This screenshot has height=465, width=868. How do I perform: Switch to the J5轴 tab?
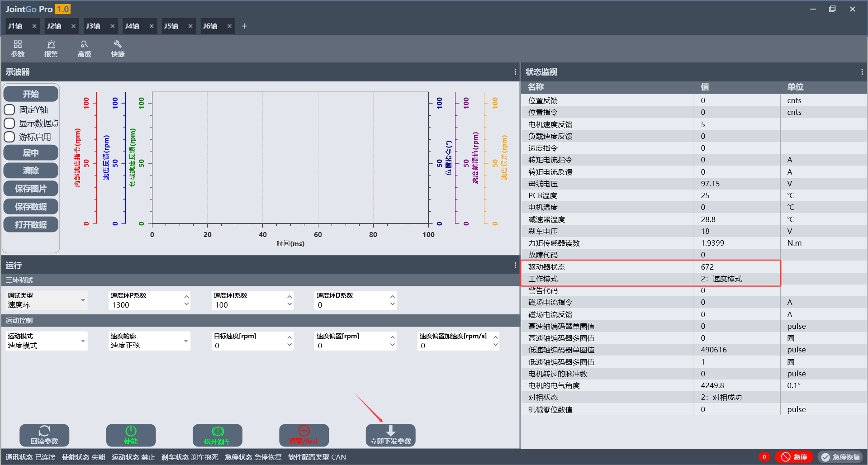coord(171,26)
